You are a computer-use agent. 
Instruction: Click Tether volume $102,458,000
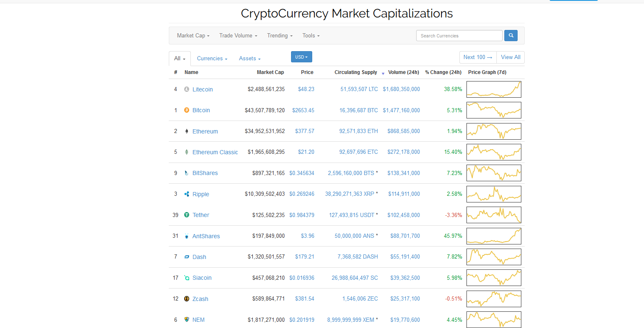pyautogui.click(x=404, y=215)
